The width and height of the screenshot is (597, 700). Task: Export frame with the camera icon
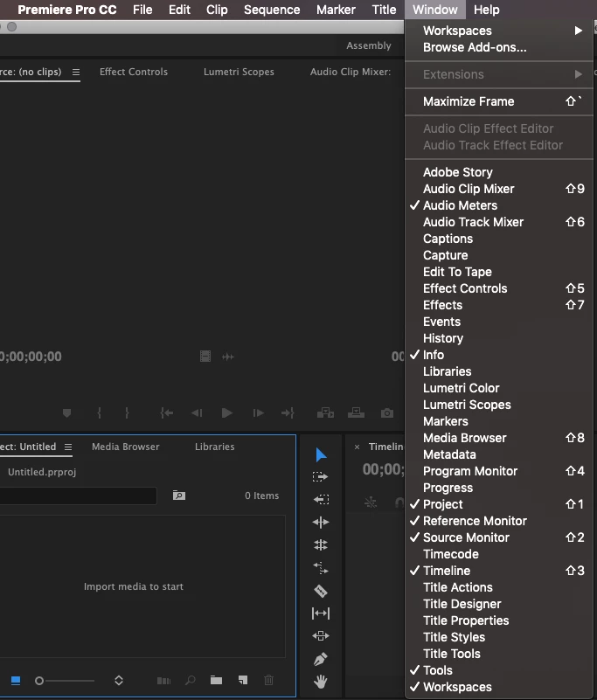point(387,413)
